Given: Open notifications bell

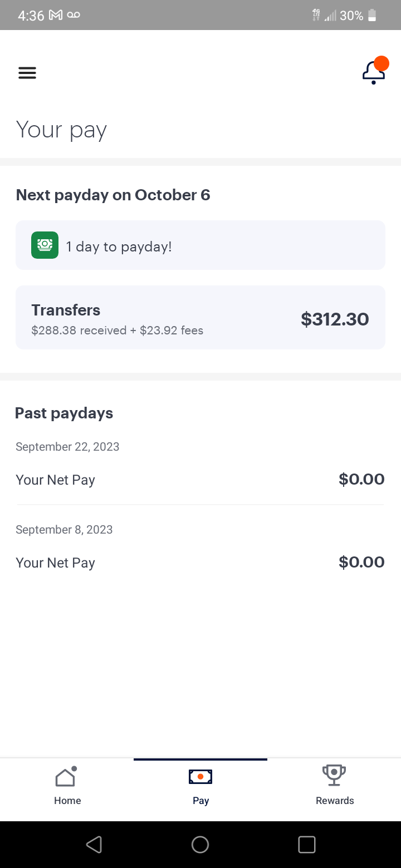Looking at the screenshot, I should 374,72.
